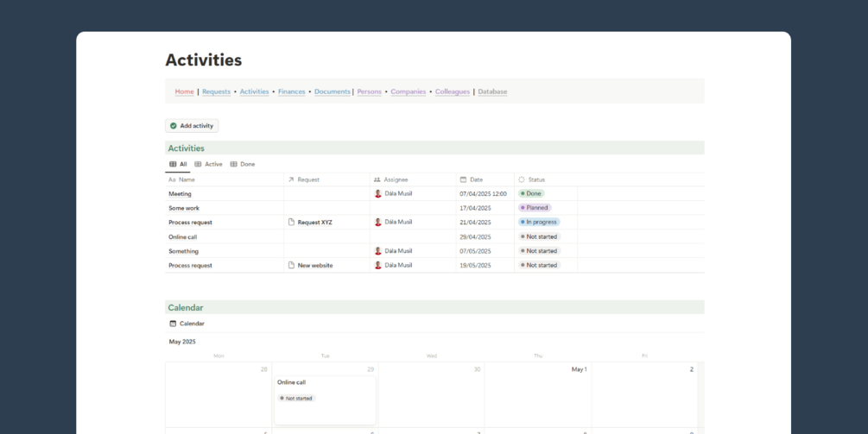This screenshot has height=434, width=868.
Task: Switch to the Active tab
Action: point(208,164)
